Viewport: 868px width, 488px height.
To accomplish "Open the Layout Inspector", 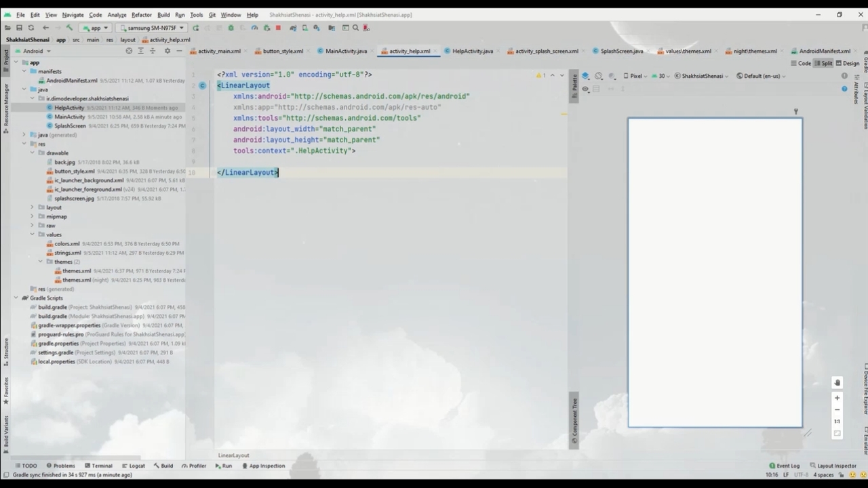I will (833, 466).
